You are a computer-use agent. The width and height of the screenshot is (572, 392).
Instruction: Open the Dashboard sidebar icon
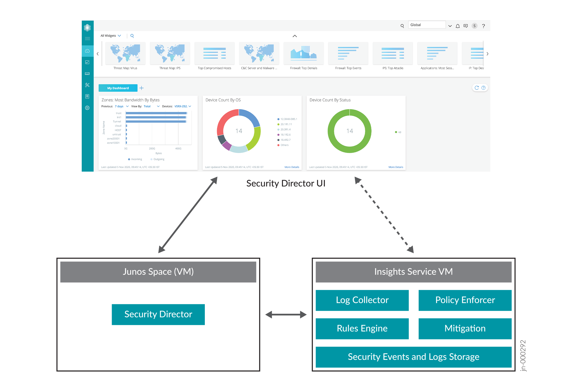pyautogui.click(x=87, y=51)
